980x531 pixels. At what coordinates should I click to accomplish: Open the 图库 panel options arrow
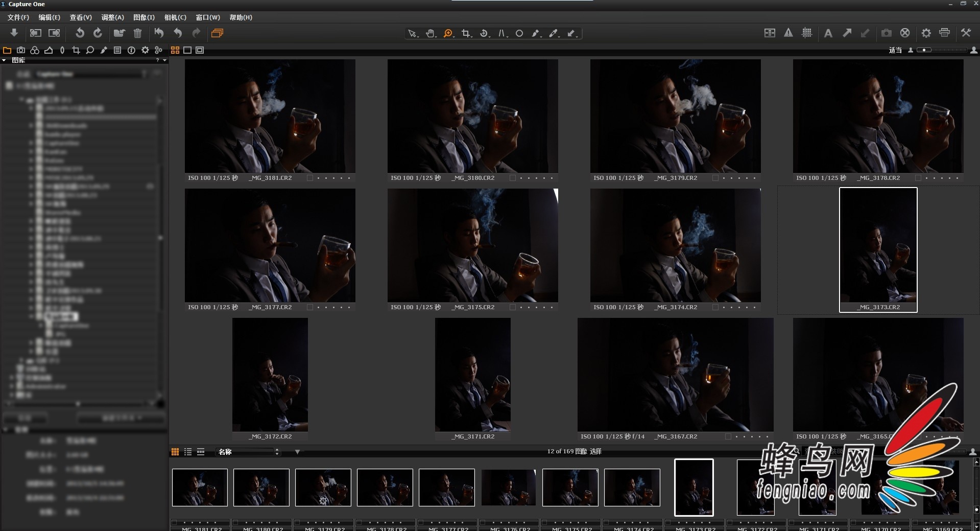(164, 60)
